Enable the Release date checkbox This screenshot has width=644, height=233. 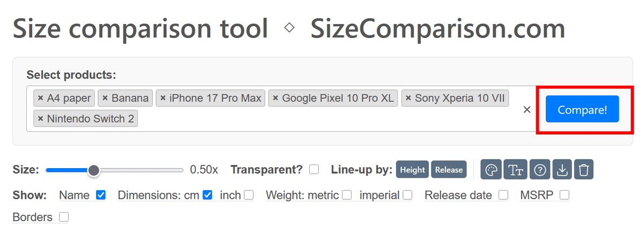(503, 195)
